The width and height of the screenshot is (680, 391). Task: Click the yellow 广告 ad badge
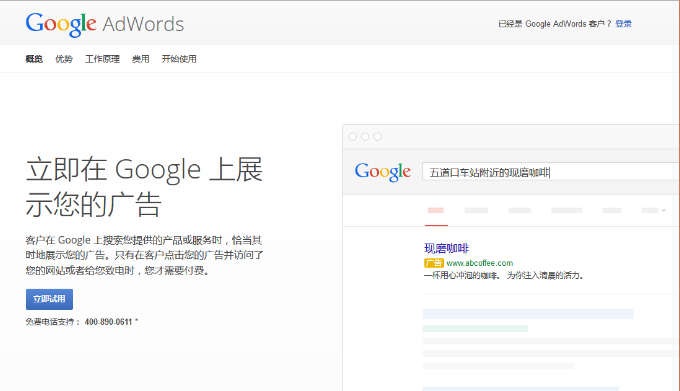point(434,263)
